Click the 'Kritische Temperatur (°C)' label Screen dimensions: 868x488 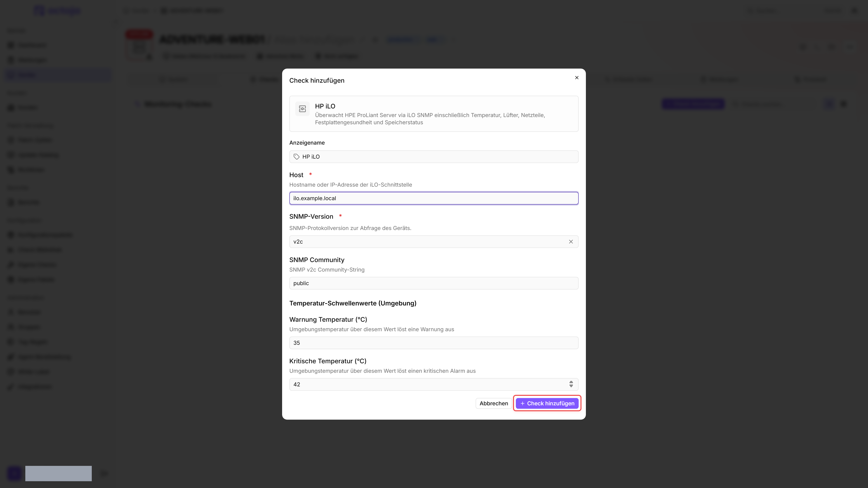[328, 361]
